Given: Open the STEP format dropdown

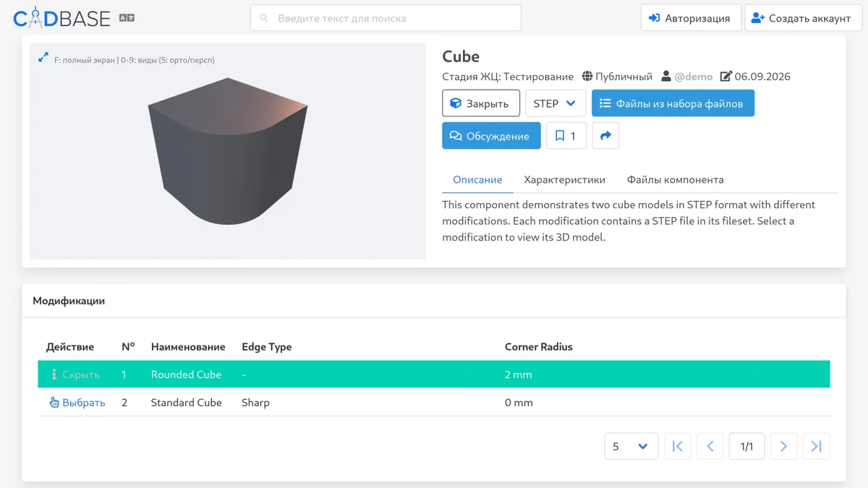Looking at the screenshot, I should [x=556, y=103].
